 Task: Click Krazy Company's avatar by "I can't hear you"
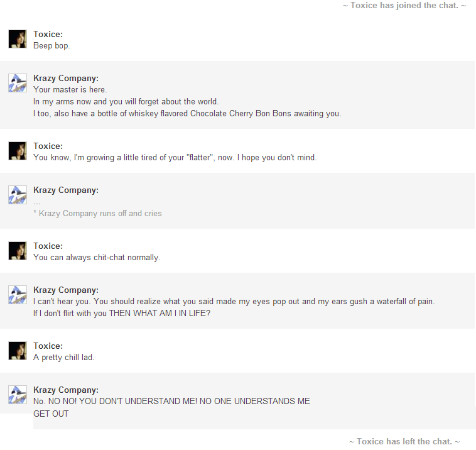pyautogui.click(x=17, y=295)
